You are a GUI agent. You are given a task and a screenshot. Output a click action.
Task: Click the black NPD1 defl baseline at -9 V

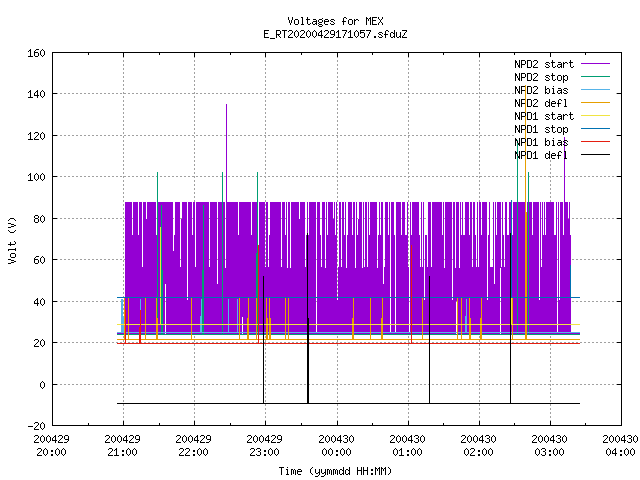click(349, 403)
